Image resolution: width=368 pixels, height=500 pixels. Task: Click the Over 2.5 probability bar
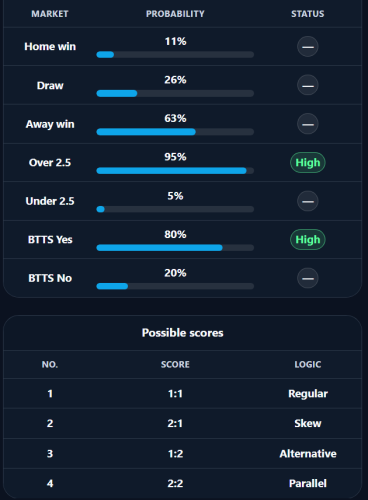click(175, 171)
